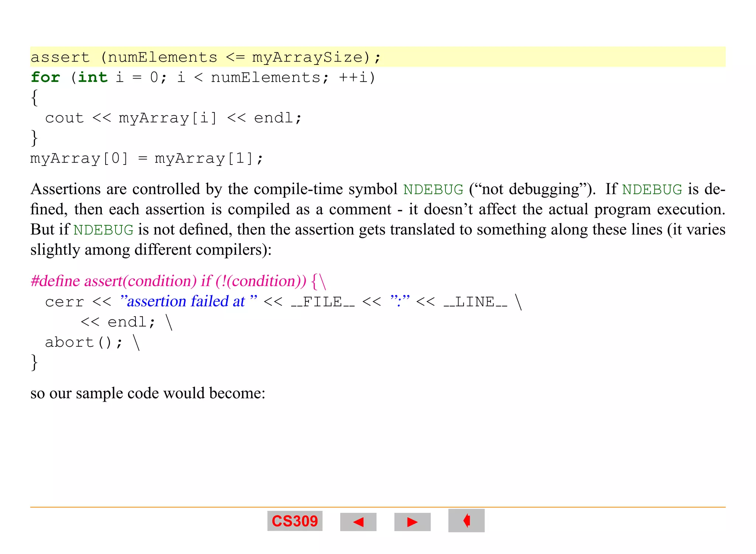The image size is (756, 554).
Task: Click the __LINE__ macro token
Action: tap(475, 302)
